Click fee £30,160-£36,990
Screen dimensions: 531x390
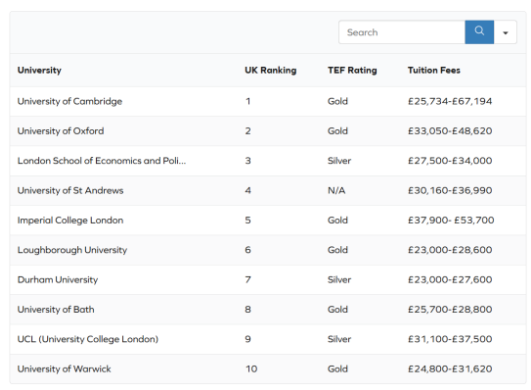[x=450, y=190]
